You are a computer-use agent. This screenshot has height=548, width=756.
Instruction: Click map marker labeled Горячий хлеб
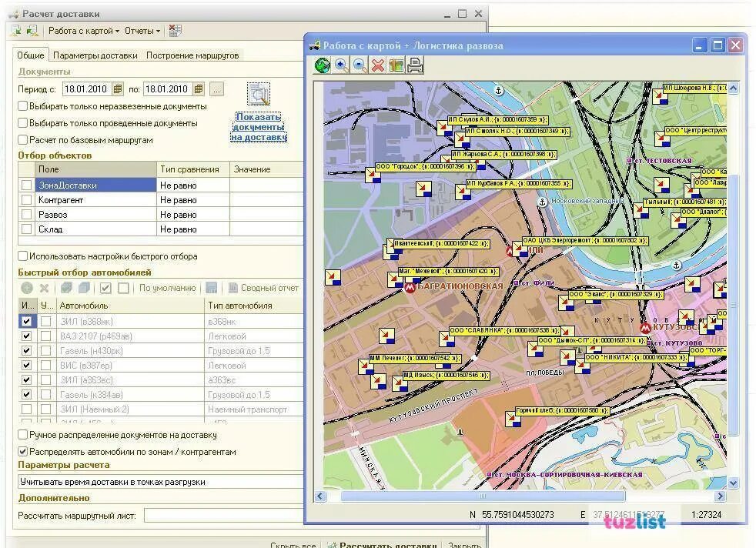pos(513,419)
